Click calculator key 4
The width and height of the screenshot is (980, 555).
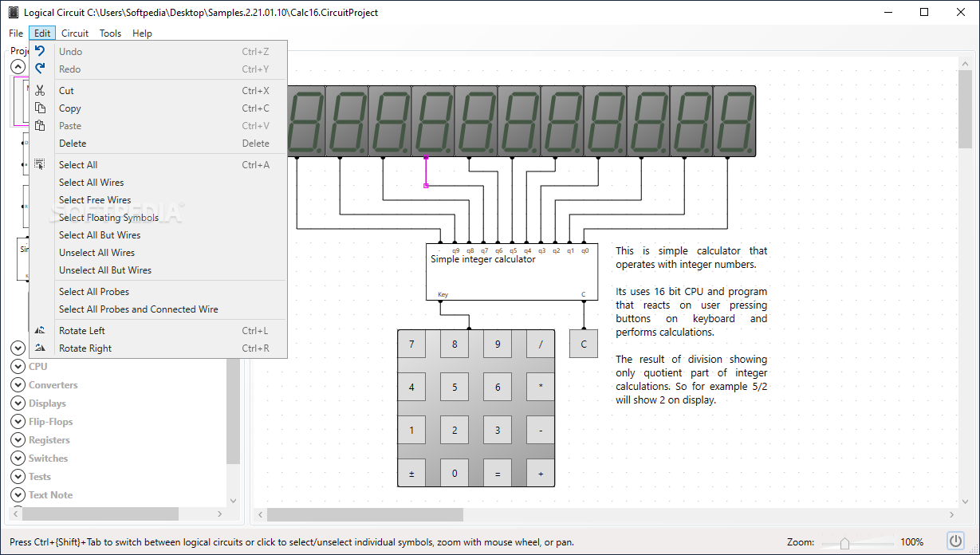pyautogui.click(x=411, y=388)
